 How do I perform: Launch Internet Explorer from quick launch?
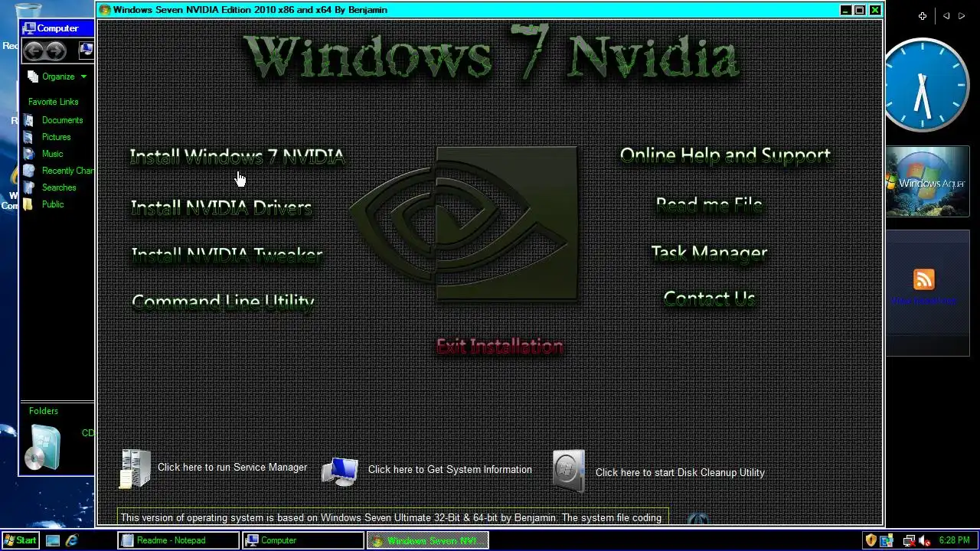[x=72, y=540]
